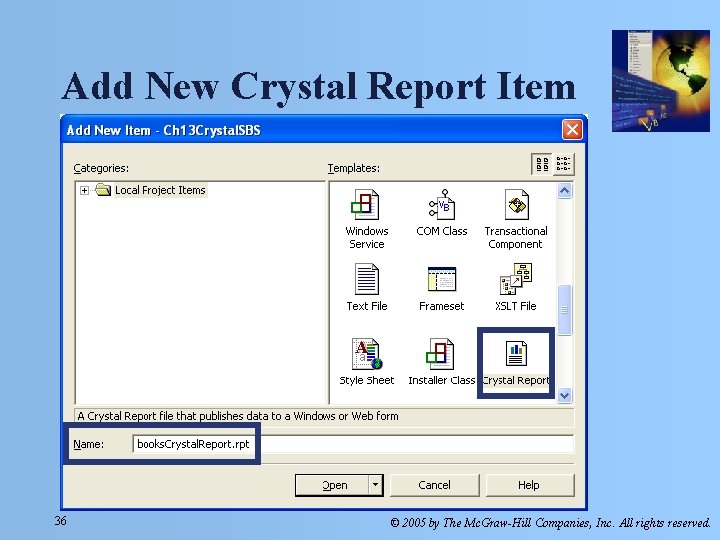Click the templates scrollbar thumb
This screenshot has width=720, height=540.
(565, 310)
